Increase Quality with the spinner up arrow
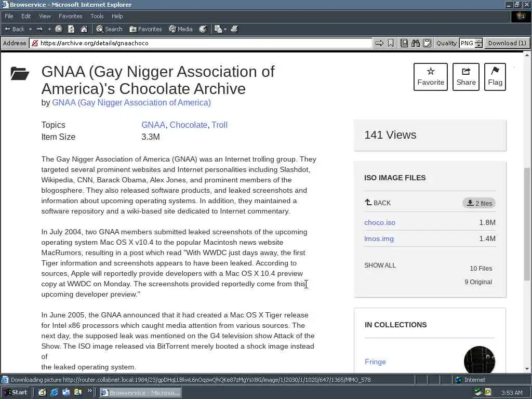 click(x=478, y=41)
